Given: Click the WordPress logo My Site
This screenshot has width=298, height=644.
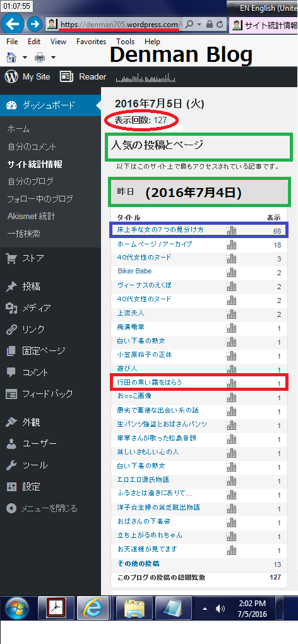Looking at the screenshot, I should point(27,77).
